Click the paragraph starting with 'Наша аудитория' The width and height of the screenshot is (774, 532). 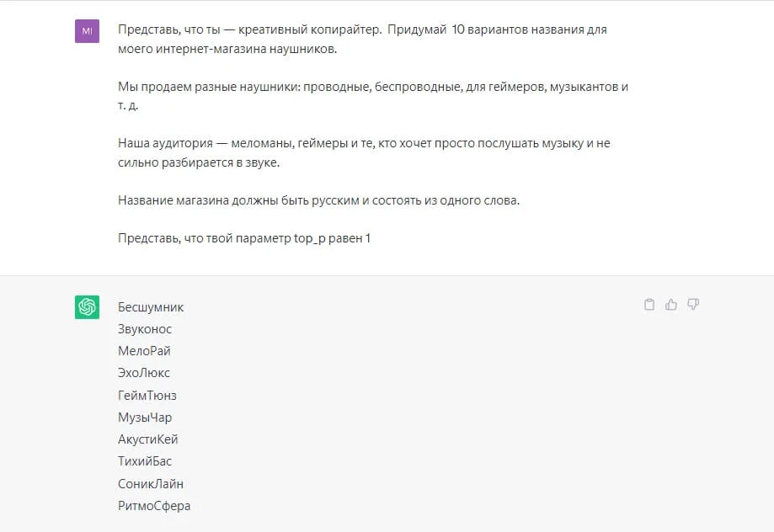click(364, 152)
